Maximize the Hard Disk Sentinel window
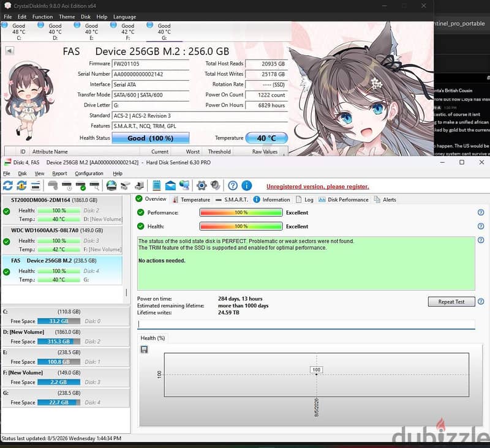Viewport: 490px width, 448px height. pos(462,162)
